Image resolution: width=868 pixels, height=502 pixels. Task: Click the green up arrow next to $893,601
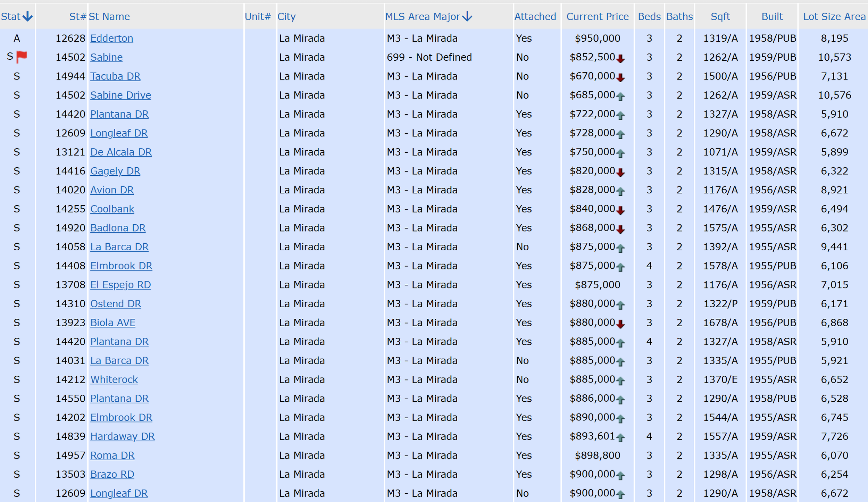pos(620,438)
